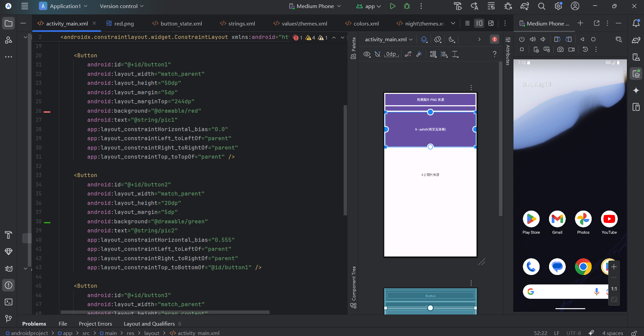Open more tool windows ellipsis

click(9, 57)
